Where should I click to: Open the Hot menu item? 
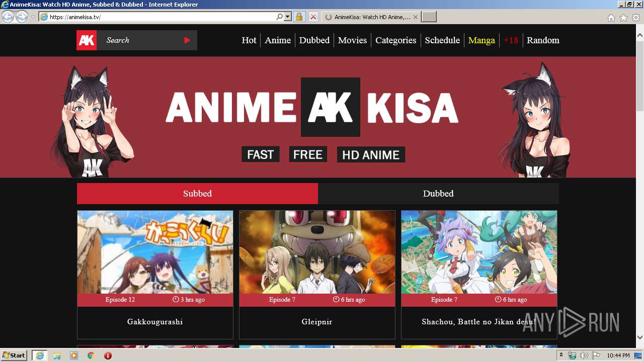pos(249,40)
